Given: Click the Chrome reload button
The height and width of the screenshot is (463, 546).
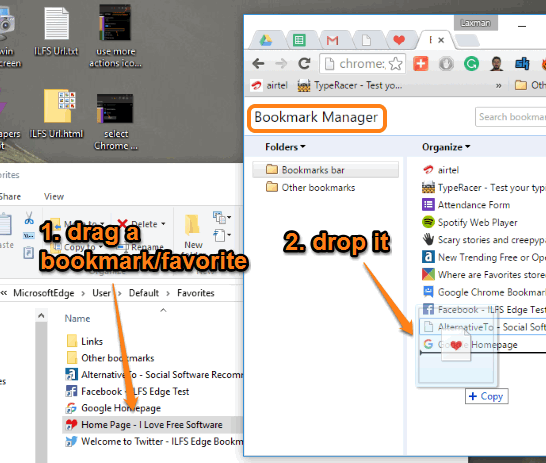Looking at the screenshot, I should tap(304, 63).
